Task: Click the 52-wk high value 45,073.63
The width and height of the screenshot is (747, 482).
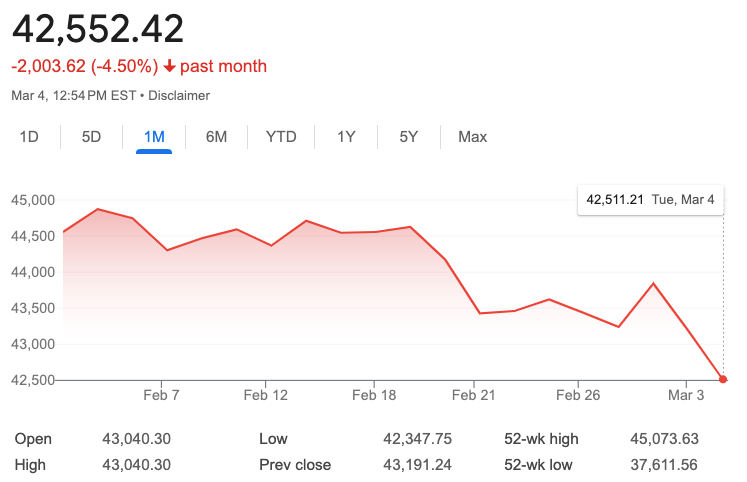Action: click(657, 438)
